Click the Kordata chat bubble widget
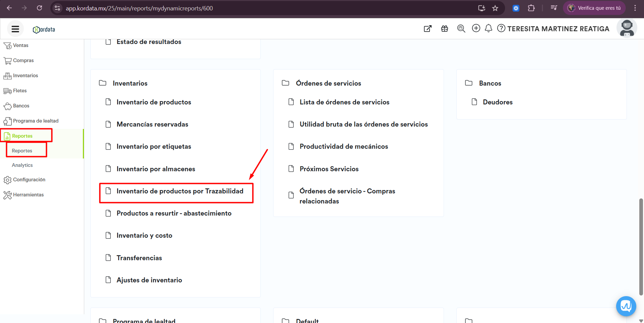The image size is (644, 323). [x=626, y=306]
